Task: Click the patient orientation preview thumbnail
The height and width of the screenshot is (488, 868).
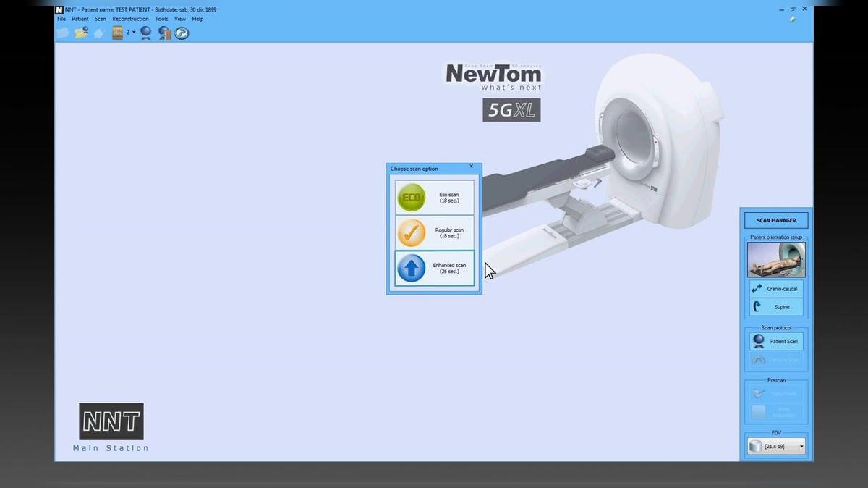Action: coord(776,259)
